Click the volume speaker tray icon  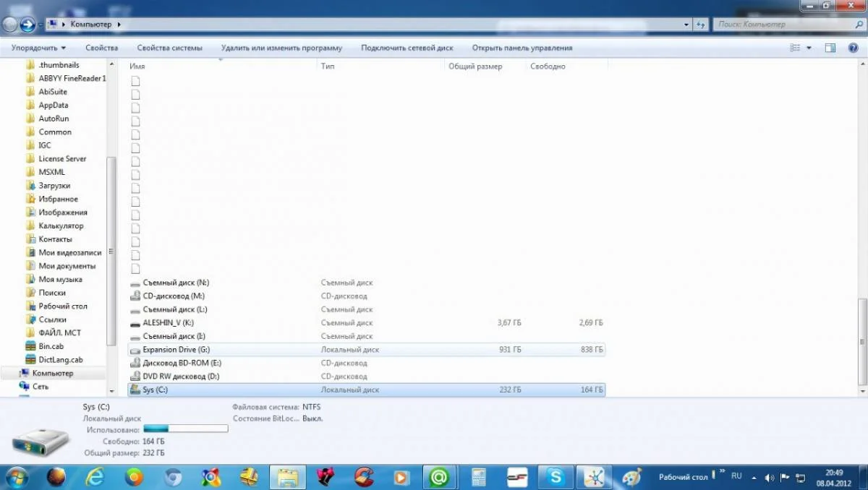[769, 477]
